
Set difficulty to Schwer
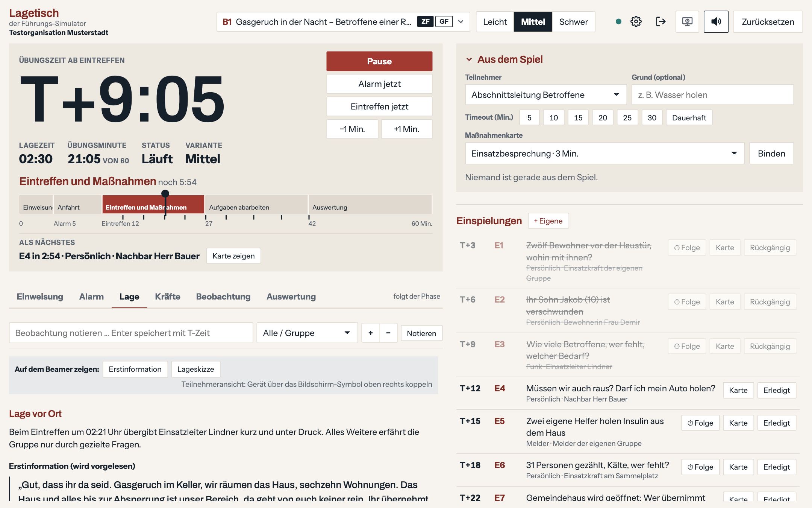(x=573, y=22)
